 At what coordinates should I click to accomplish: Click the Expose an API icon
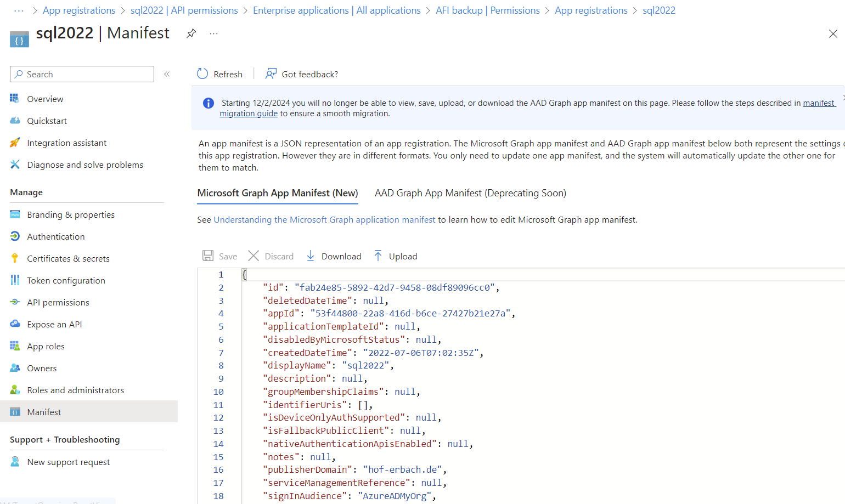pos(15,324)
